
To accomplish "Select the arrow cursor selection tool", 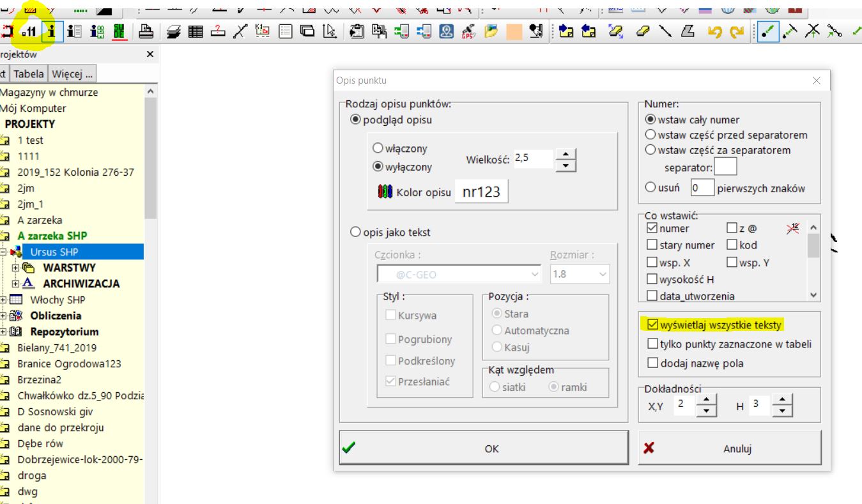I will click(x=330, y=31).
